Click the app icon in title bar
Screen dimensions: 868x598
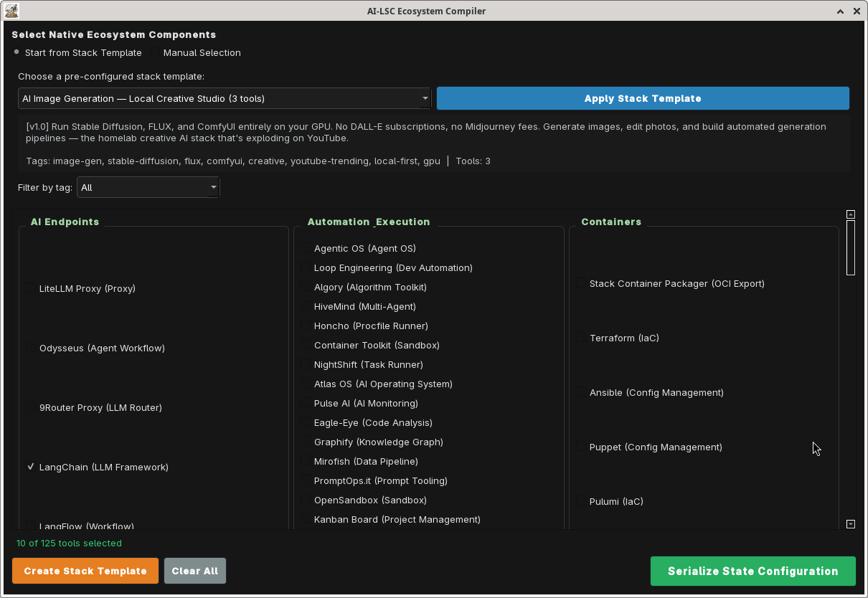point(11,11)
